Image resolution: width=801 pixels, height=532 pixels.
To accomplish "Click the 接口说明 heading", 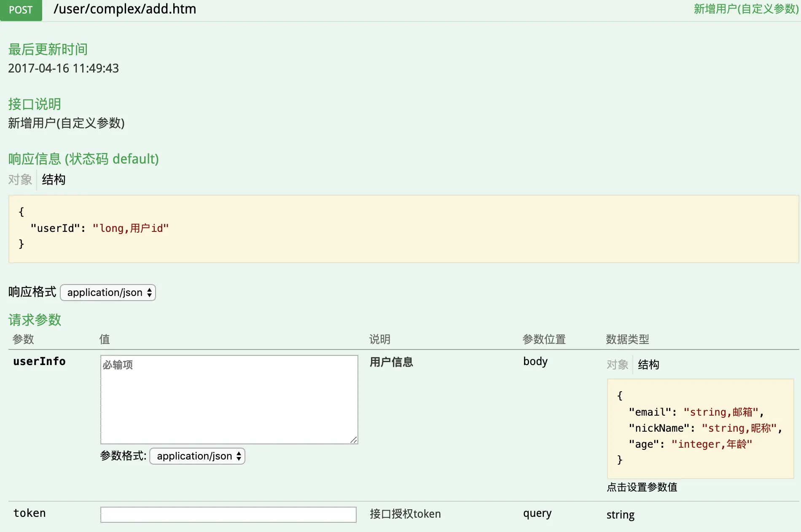I will click(x=35, y=104).
